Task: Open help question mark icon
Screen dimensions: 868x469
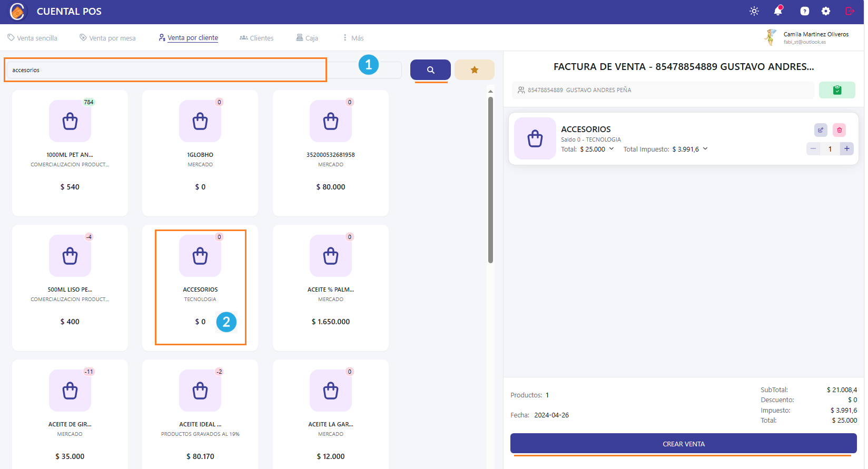Action: point(804,11)
